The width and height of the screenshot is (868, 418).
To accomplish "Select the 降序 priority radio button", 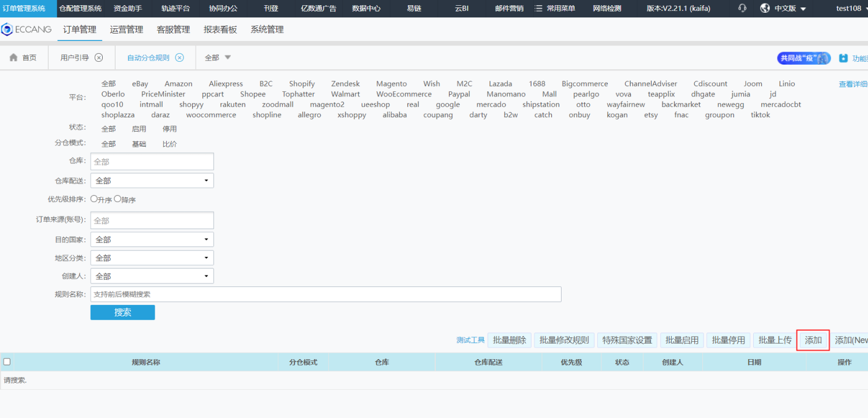I will (x=118, y=199).
